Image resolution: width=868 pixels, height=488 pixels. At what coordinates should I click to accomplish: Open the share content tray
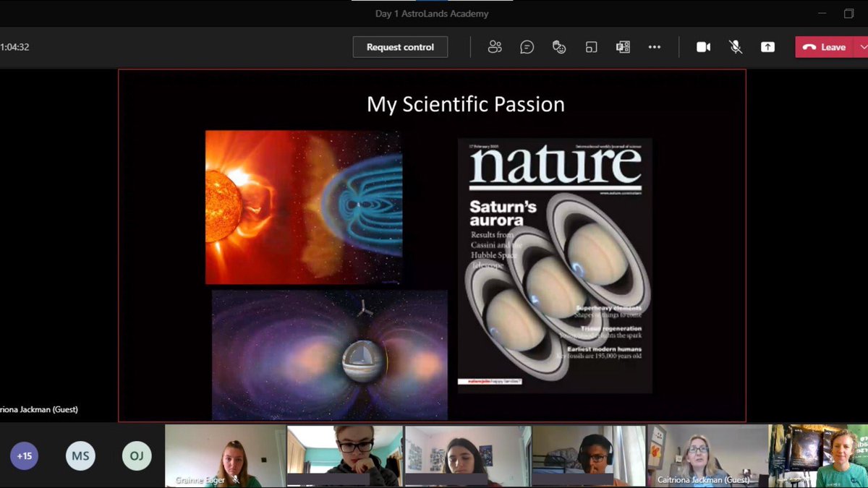tap(767, 47)
